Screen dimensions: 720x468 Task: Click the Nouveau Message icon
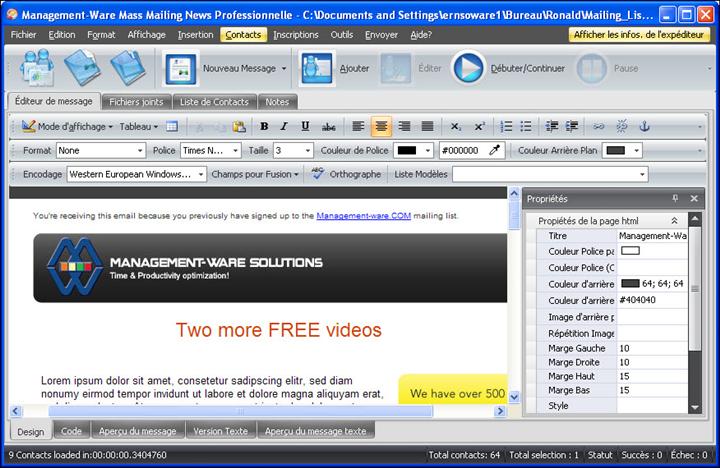[x=180, y=68]
